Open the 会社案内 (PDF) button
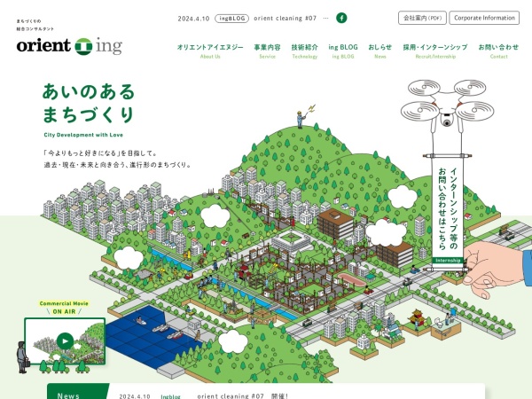This screenshot has width=532, height=399. (422, 18)
